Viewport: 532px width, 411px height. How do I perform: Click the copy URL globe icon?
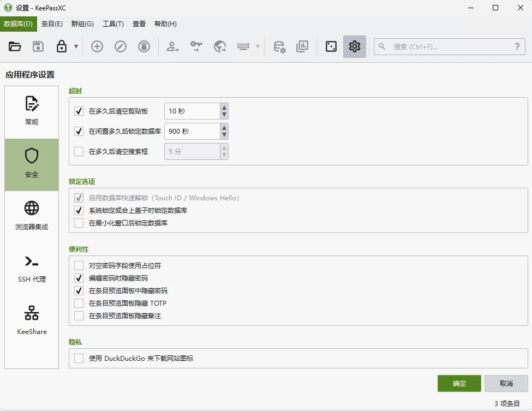click(x=220, y=46)
